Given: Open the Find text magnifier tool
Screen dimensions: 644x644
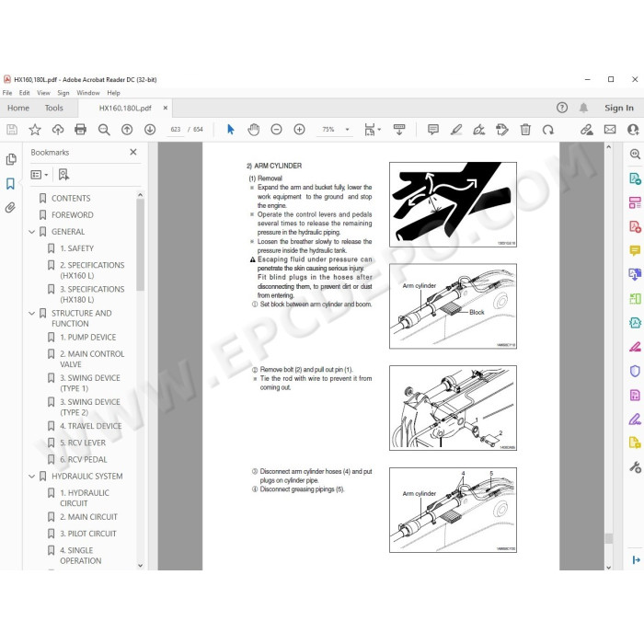Looking at the screenshot, I should pos(104,130).
